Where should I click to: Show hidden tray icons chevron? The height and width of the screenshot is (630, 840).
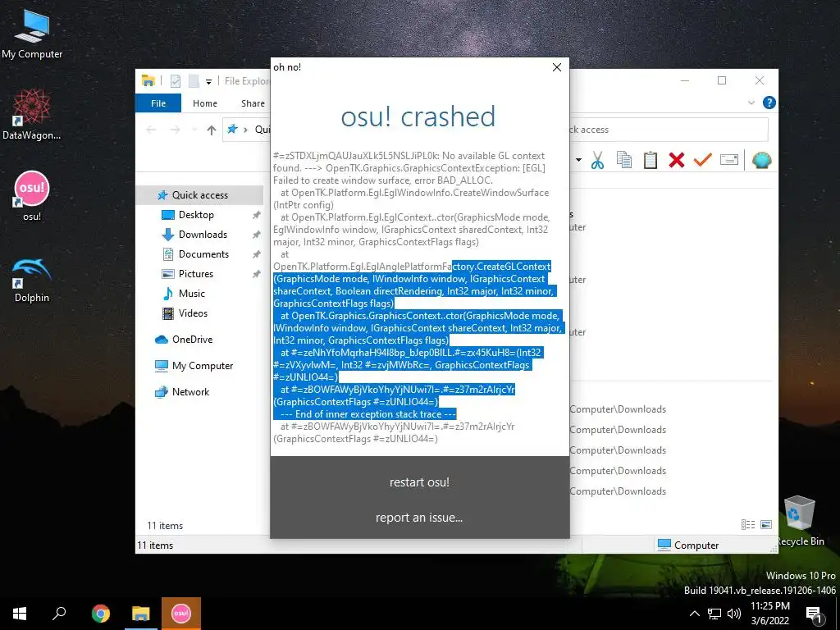[x=694, y=614]
